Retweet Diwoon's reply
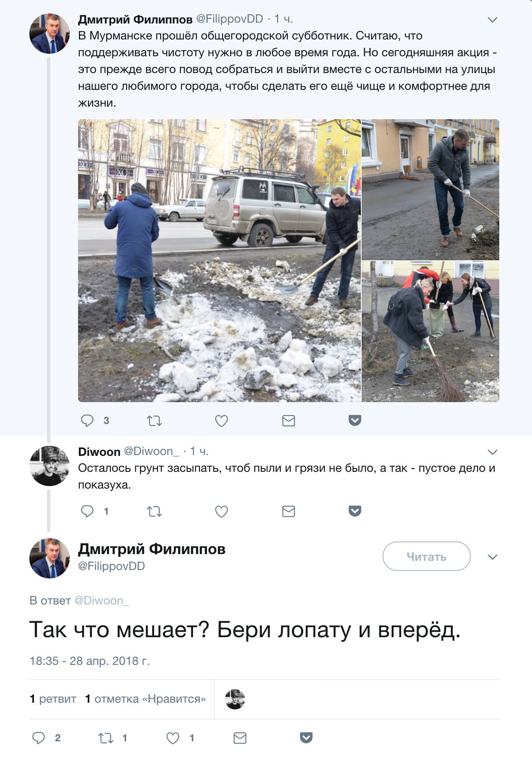 pyautogui.click(x=154, y=511)
